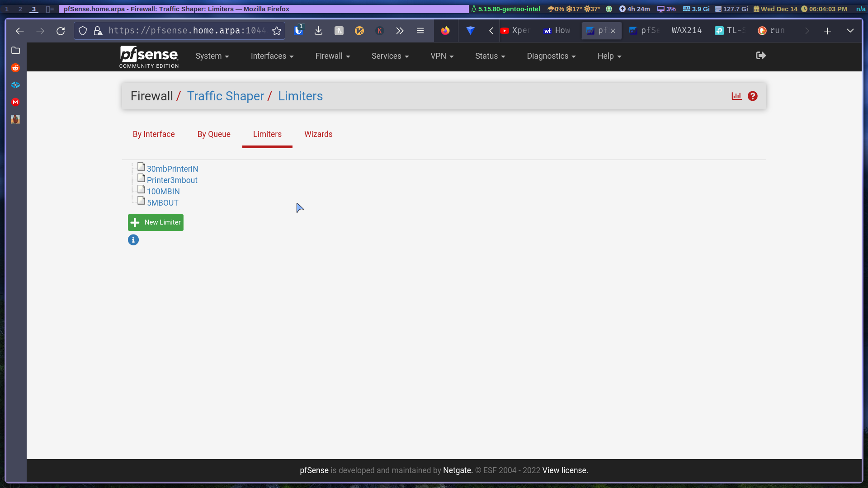Open the System dropdown menu
Image resolution: width=868 pixels, height=488 pixels.
212,56
